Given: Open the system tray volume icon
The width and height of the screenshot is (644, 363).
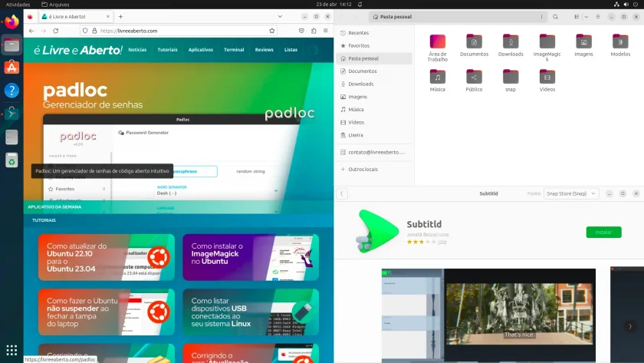Looking at the screenshot, I should (626, 5).
